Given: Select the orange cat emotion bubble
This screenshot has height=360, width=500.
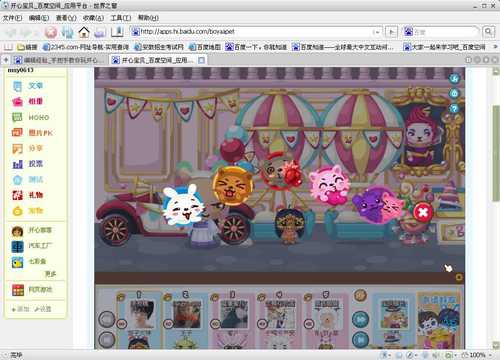Looking at the screenshot, I should click(x=232, y=185).
